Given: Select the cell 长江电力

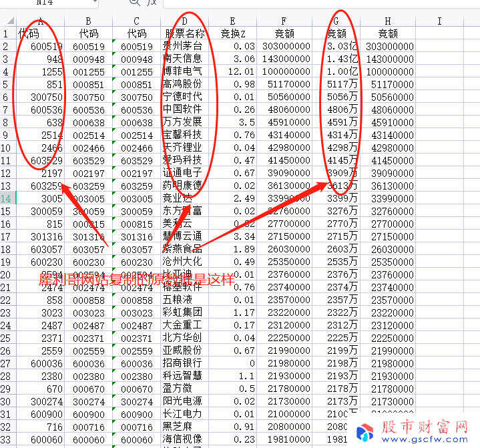Looking at the screenshot, I should point(185,415).
